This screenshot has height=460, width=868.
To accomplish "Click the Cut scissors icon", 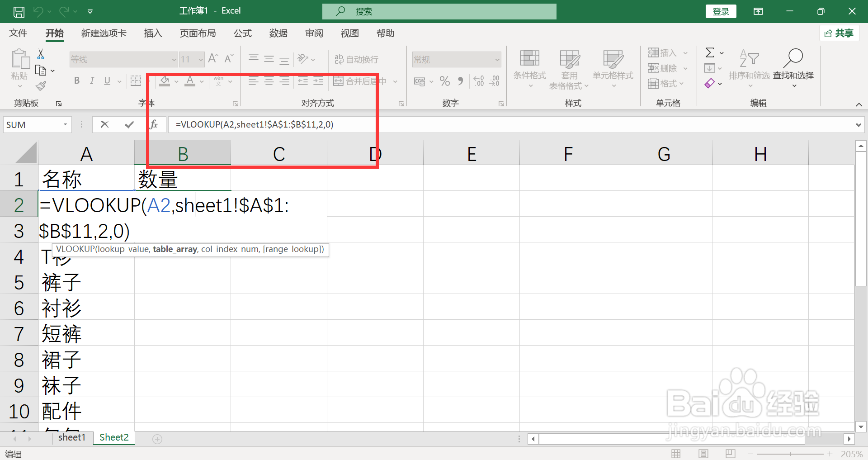I will 41,54.
